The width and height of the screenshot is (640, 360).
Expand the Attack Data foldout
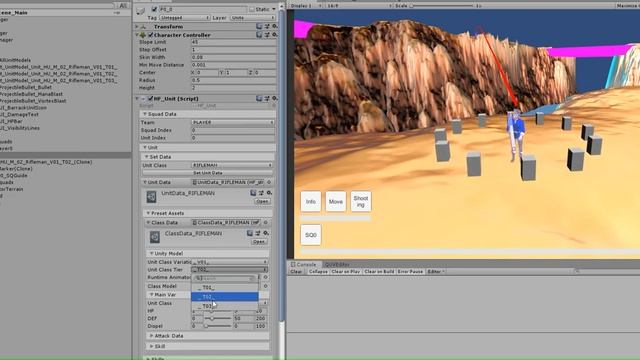tap(151, 336)
